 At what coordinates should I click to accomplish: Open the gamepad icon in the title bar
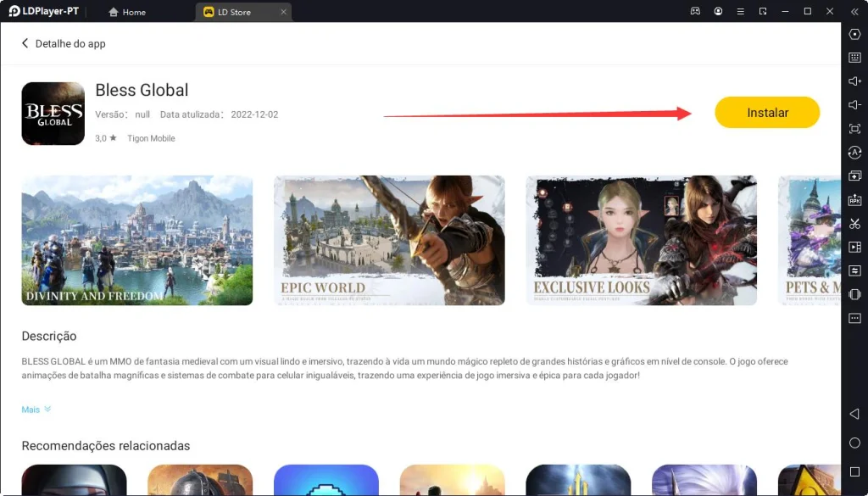coord(695,11)
